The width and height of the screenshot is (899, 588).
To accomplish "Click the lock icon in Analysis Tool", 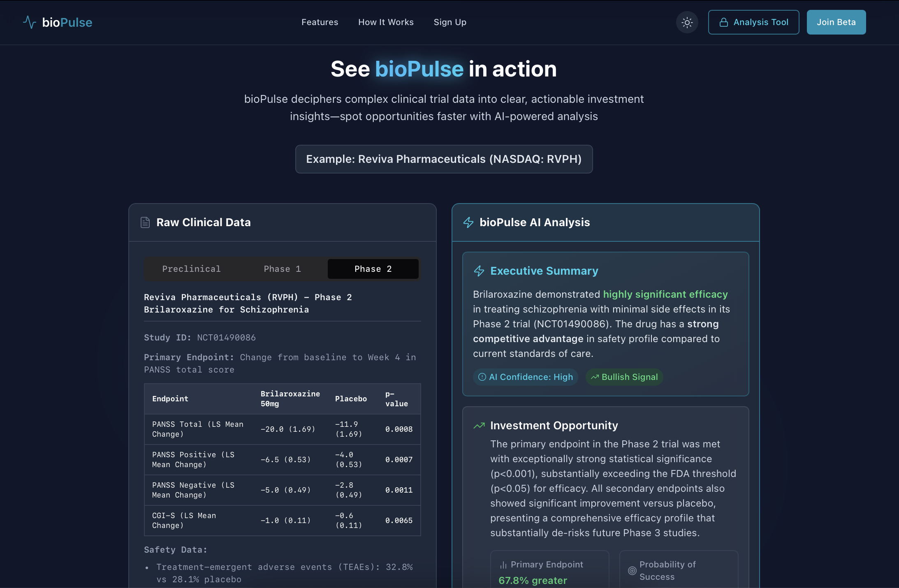I will coord(724,22).
